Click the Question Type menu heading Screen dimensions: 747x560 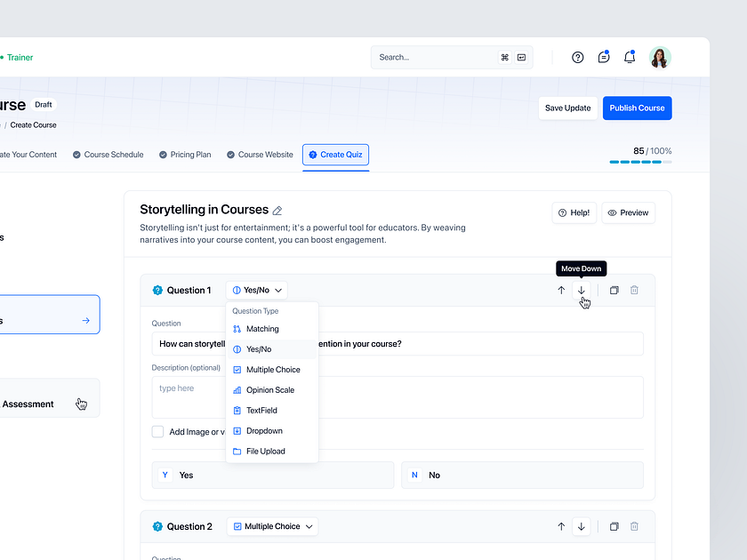pyautogui.click(x=255, y=311)
